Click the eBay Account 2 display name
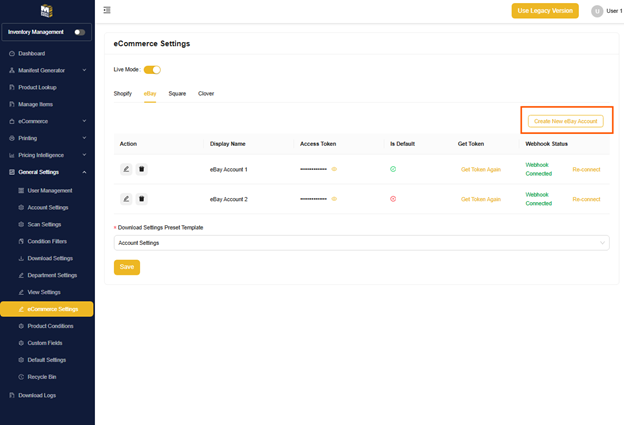 coord(228,199)
